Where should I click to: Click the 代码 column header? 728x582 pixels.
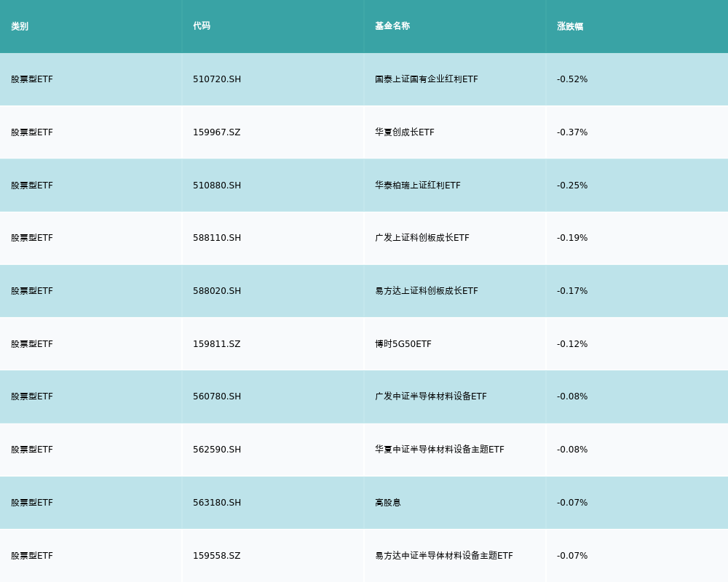(202, 26)
